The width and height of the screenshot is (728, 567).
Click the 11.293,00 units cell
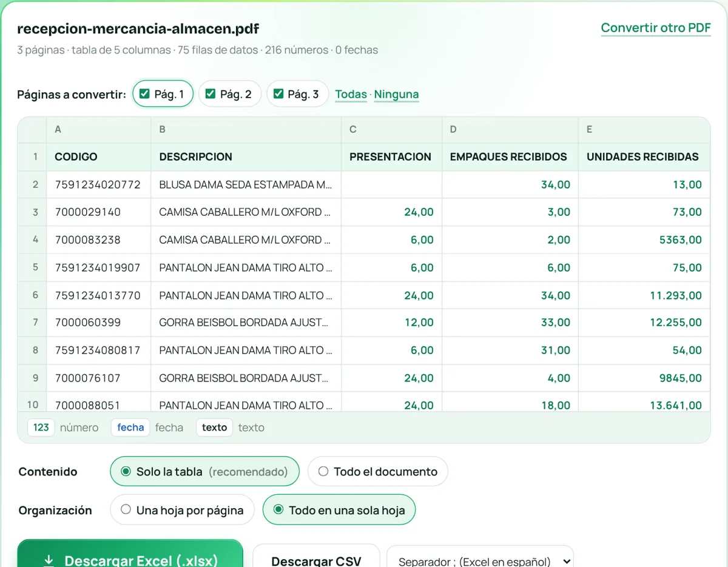pyautogui.click(x=644, y=295)
